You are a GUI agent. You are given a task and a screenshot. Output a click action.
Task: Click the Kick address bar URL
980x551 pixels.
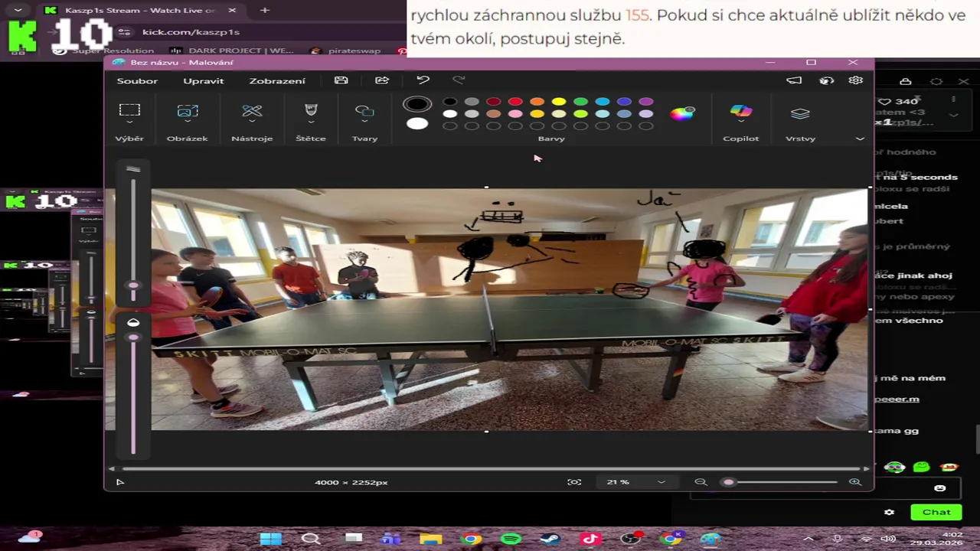(x=191, y=32)
